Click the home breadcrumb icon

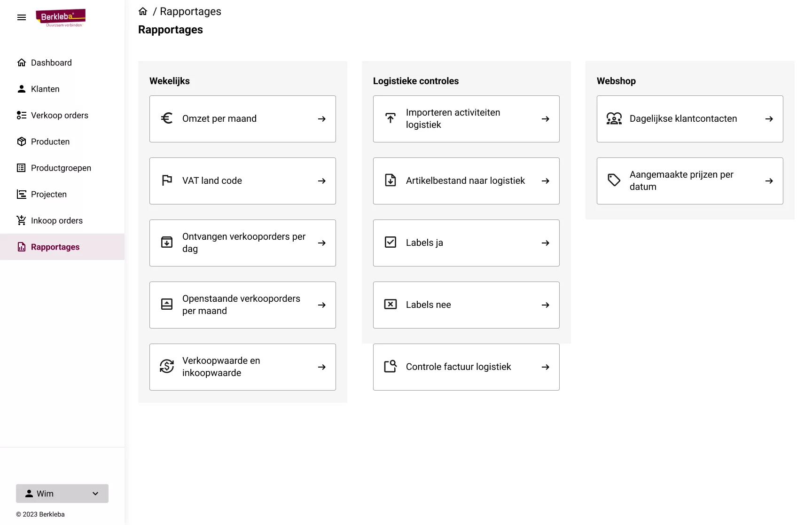pos(143,11)
